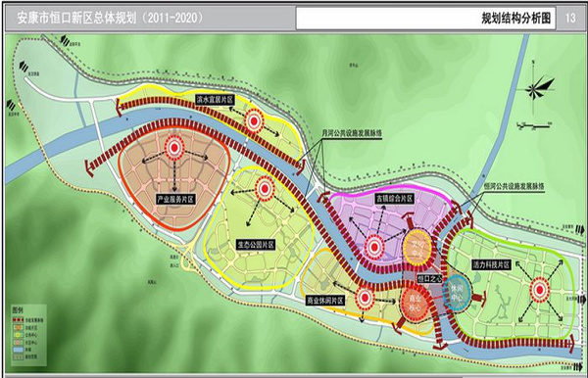Click the blue water swatch in the legend

pos(18,350)
